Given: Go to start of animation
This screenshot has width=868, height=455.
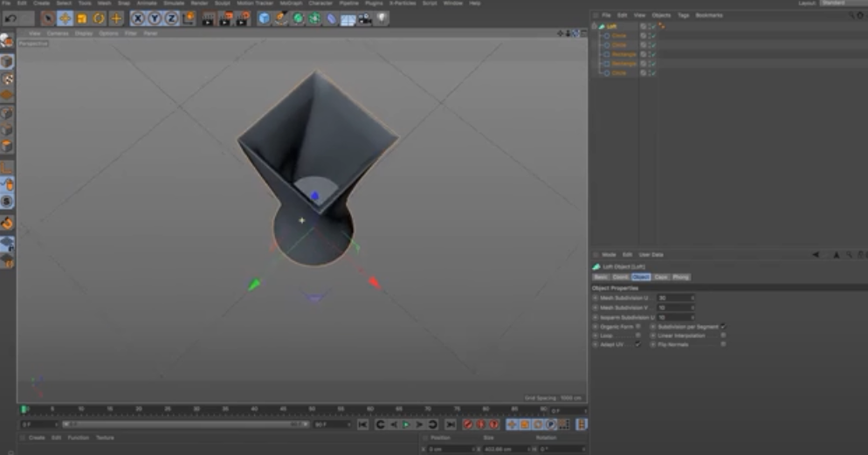Looking at the screenshot, I should pyautogui.click(x=362, y=424).
